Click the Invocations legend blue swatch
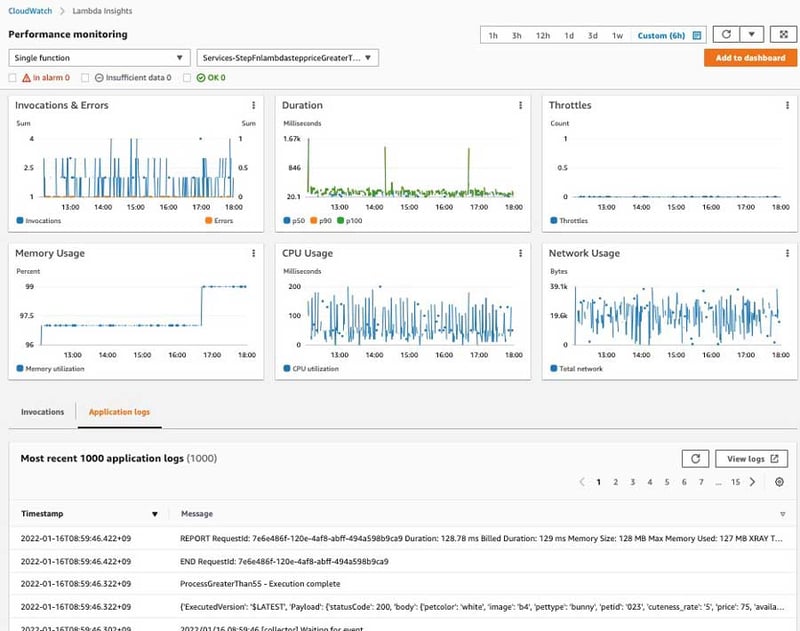This screenshot has height=631, width=800. (20, 220)
